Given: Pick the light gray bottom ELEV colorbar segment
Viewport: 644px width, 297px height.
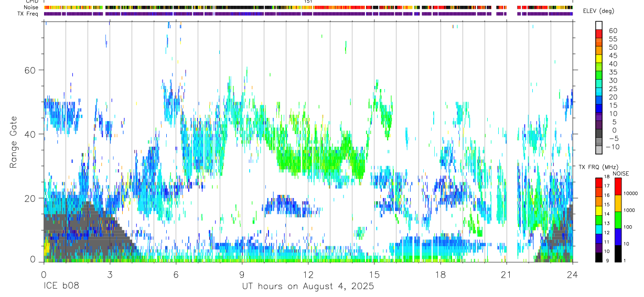Looking at the screenshot, I should click(599, 149).
